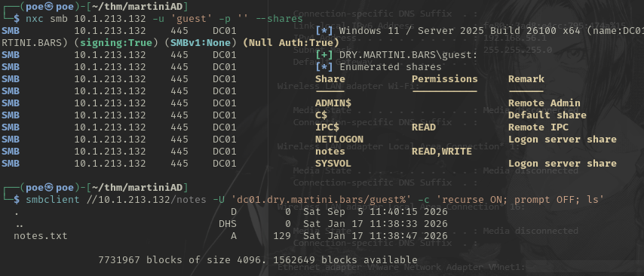Select the 'ADMIN$' share name

(333, 103)
